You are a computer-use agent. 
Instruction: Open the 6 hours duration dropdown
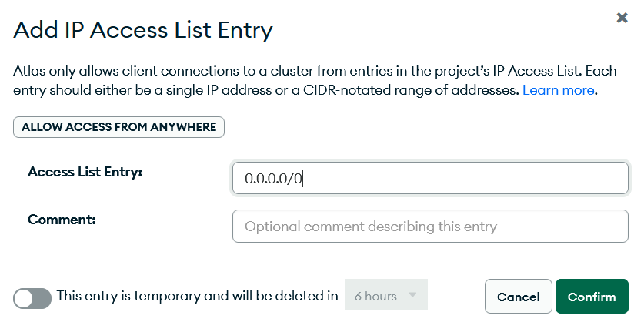[x=386, y=294]
